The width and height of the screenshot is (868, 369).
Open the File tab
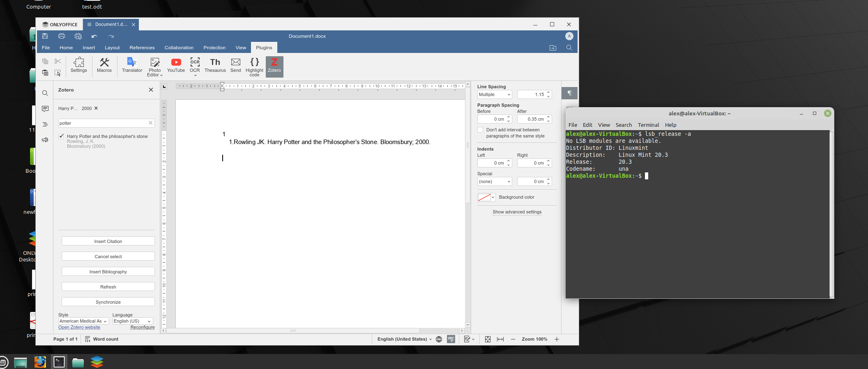[46, 48]
